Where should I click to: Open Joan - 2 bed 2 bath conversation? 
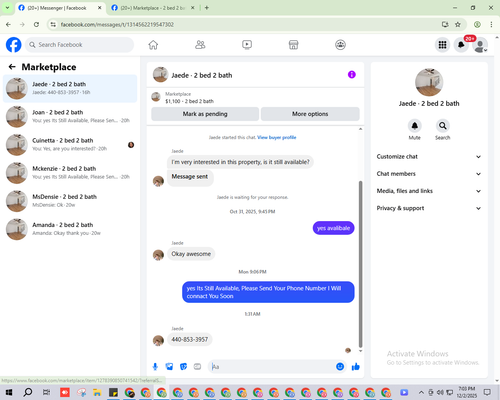pos(70,117)
